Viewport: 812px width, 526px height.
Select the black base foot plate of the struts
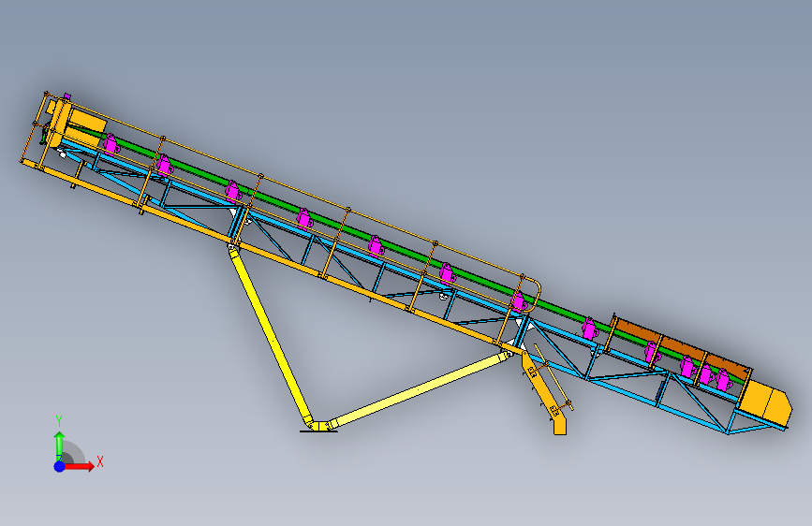click(318, 431)
